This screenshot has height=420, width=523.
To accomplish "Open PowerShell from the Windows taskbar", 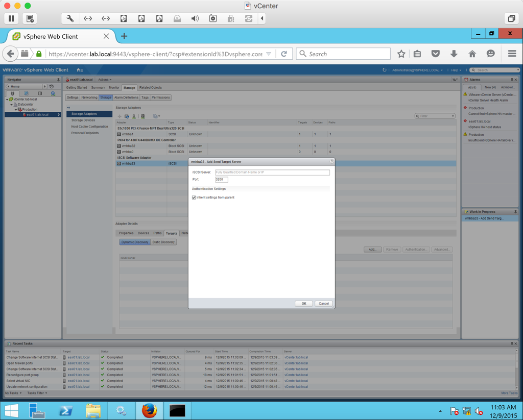I will coord(65,410).
